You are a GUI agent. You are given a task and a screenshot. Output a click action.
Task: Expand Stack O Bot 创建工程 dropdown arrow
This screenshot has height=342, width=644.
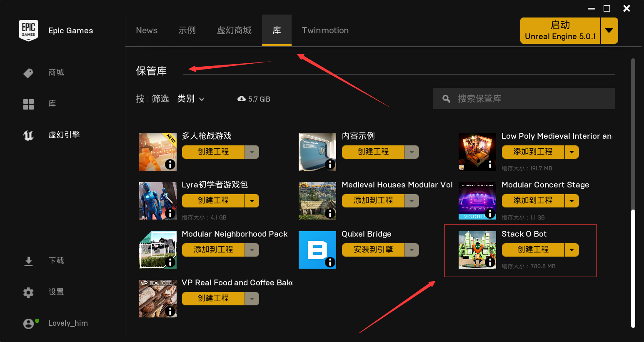pos(572,250)
